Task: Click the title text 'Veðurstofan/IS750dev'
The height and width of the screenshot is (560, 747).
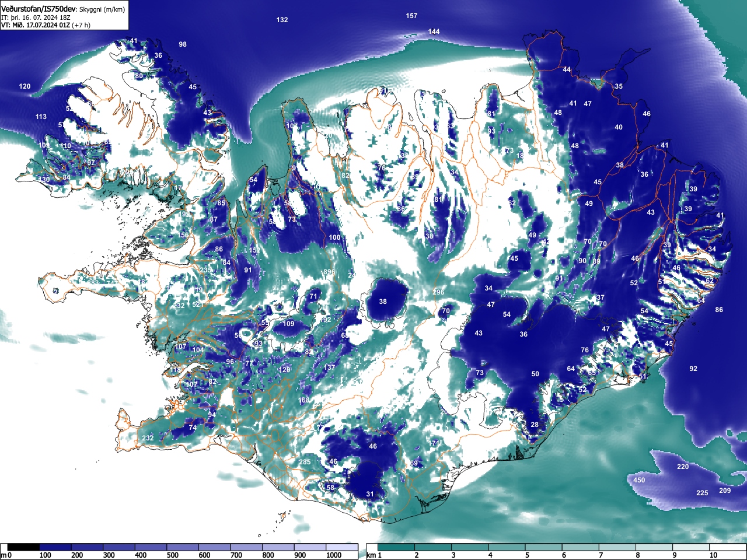Action: pyautogui.click(x=39, y=9)
